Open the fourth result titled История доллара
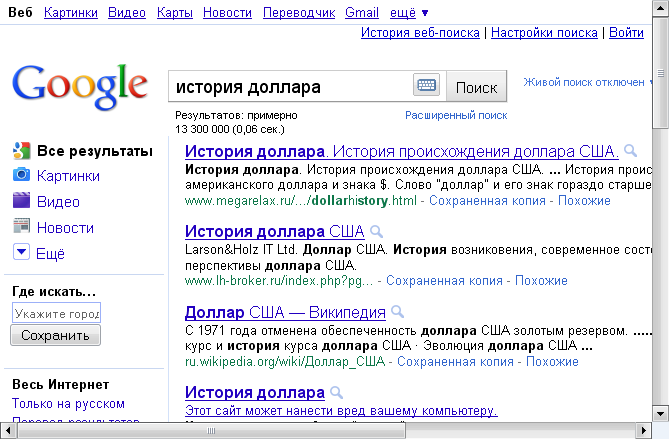669x439 pixels. point(255,392)
